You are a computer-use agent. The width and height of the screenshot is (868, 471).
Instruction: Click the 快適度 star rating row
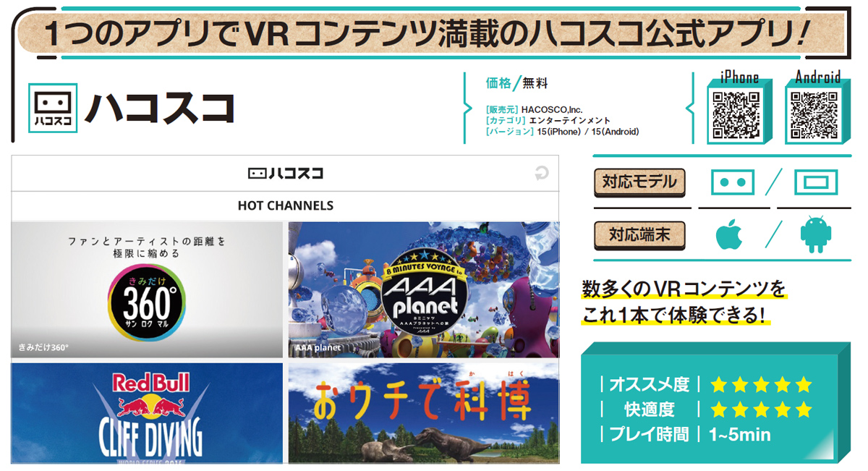761,410
